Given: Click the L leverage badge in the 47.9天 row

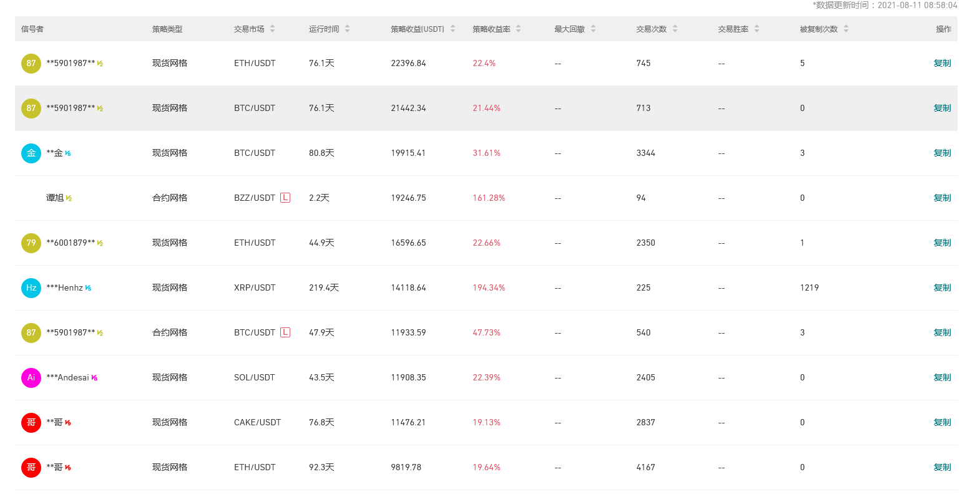Looking at the screenshot, I should click(285, 332).
